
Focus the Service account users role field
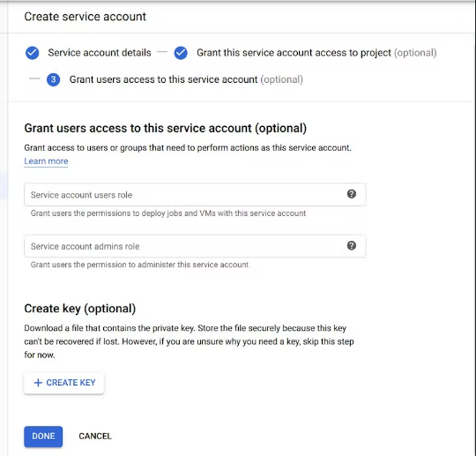195,194
